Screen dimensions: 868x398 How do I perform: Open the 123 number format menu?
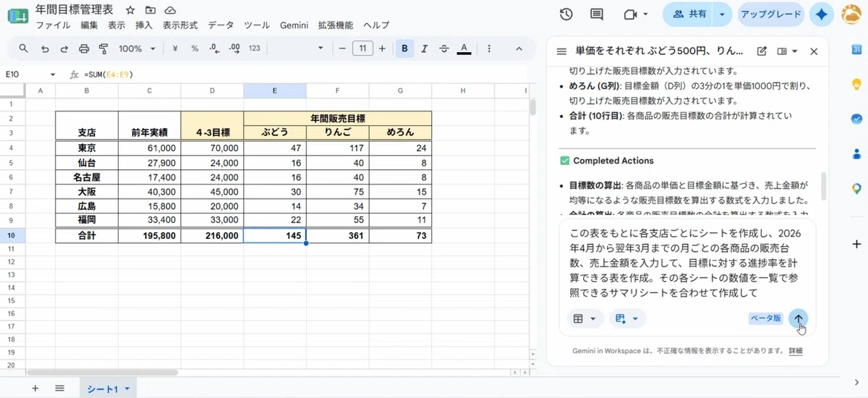click(254, 49)
